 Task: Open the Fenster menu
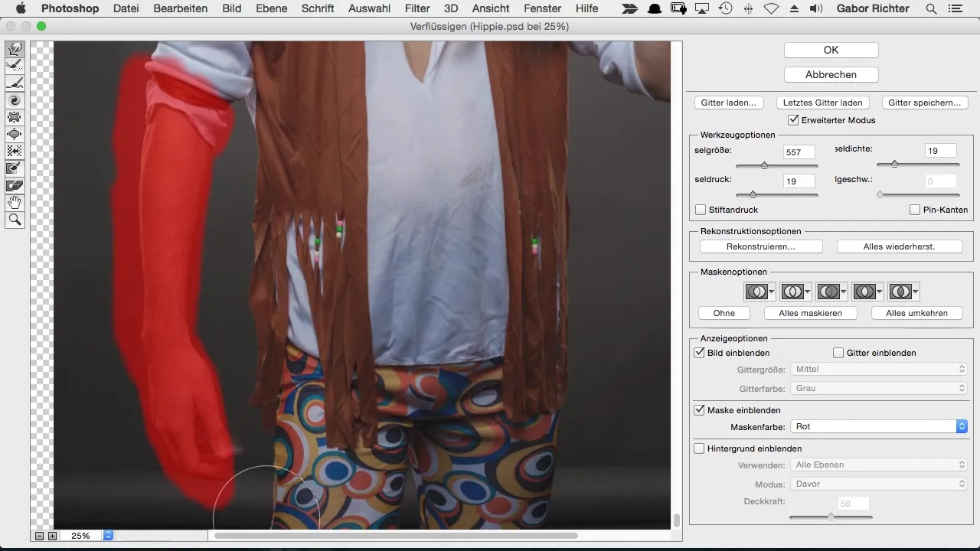543,9
